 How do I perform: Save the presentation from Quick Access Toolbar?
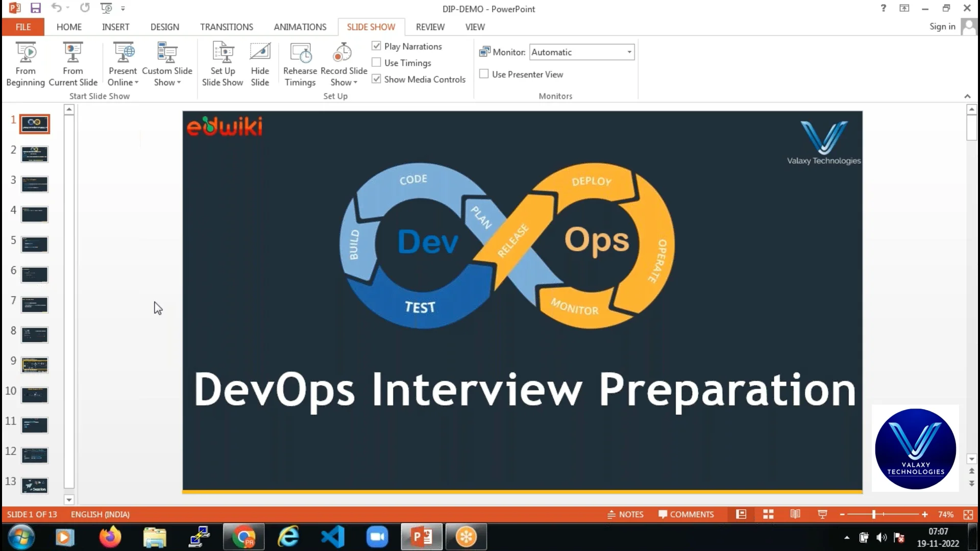[x=35, y=8]
